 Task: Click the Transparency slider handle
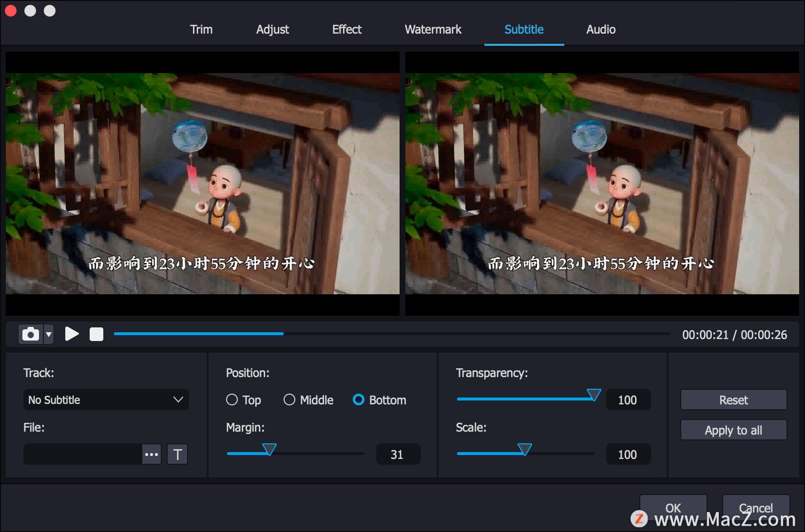pos(594,395)
